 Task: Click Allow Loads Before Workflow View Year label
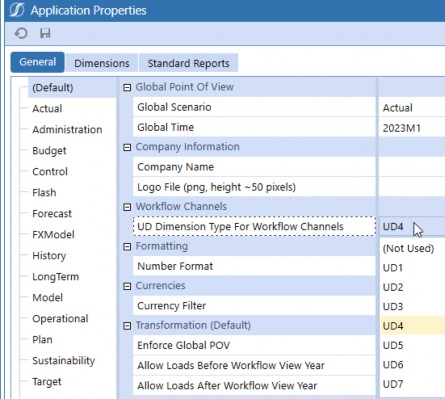tap(231, 365)
